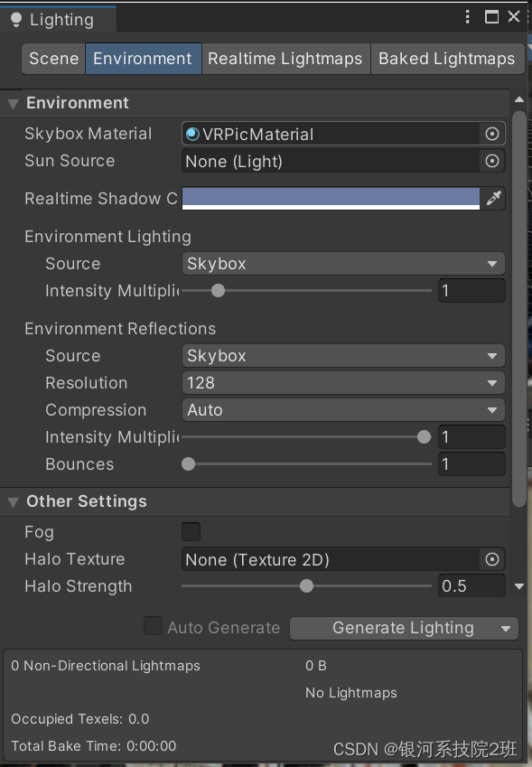Click the Bounces value input field

pyautogui.click(x=471, y=463)
